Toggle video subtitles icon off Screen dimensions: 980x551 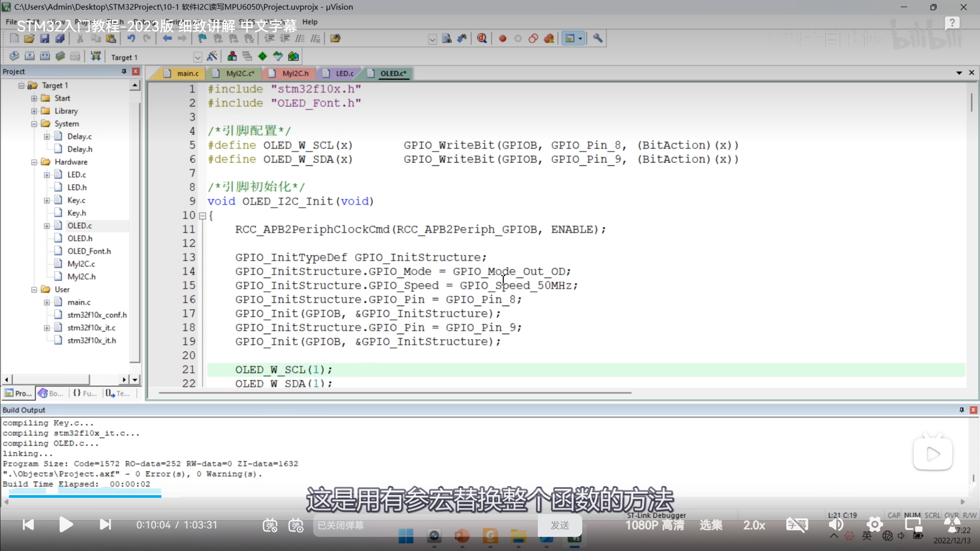(797, 525)
